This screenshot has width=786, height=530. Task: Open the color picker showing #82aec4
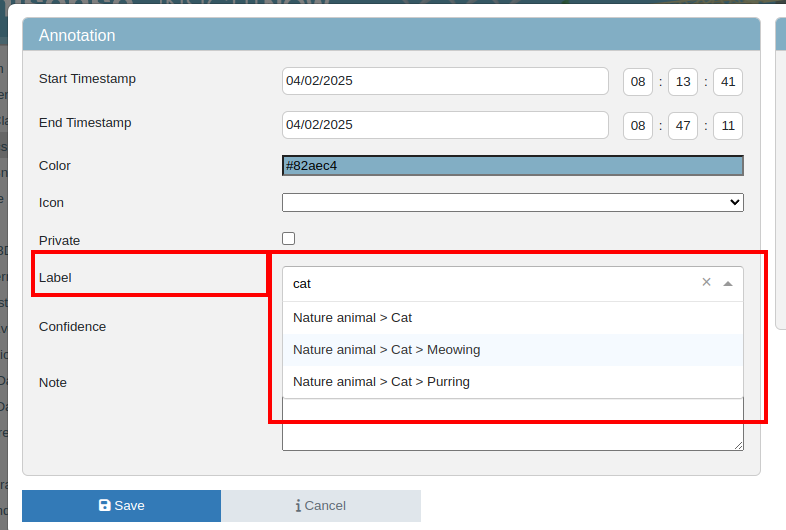[512, 165]
